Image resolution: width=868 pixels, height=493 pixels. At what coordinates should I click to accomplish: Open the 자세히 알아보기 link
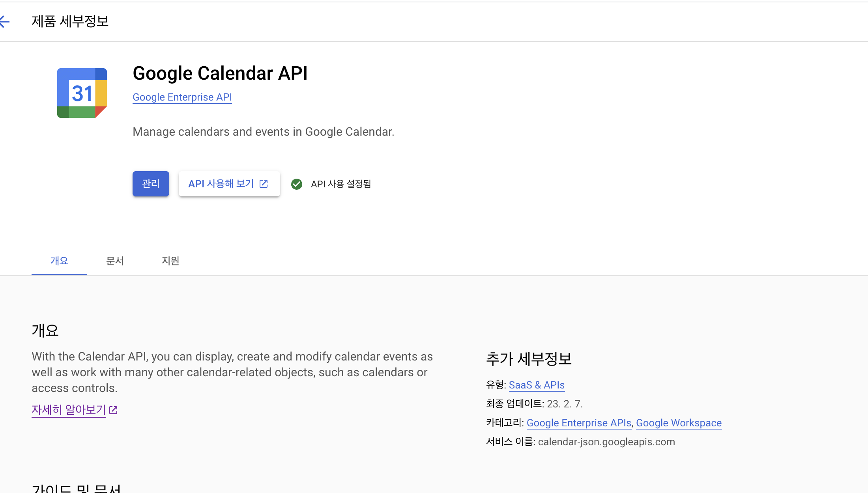pyautogui.click(x=69, y=410)
